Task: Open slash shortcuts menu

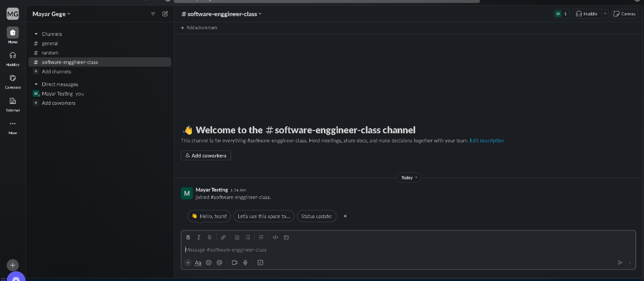Action: pos(260,262)
